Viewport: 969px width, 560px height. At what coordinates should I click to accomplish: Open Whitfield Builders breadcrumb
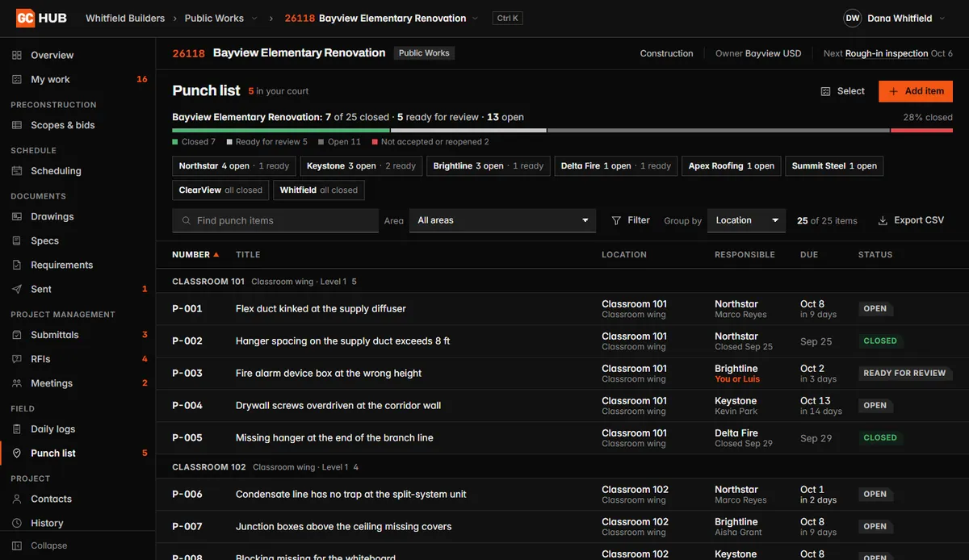[x=125, y=18]
